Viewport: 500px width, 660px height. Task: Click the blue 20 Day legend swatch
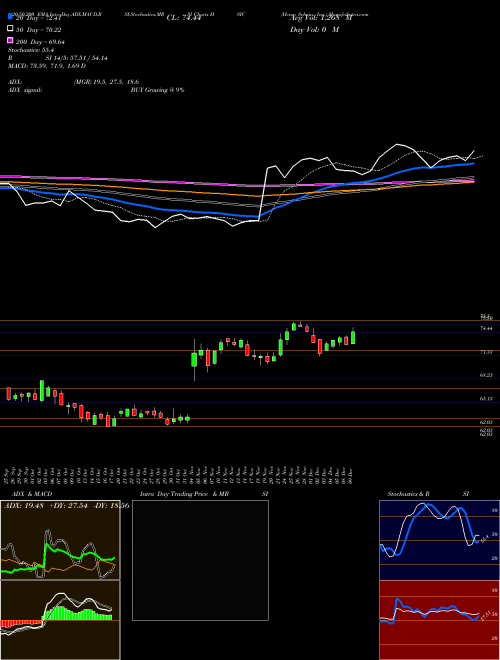point(10,17)
